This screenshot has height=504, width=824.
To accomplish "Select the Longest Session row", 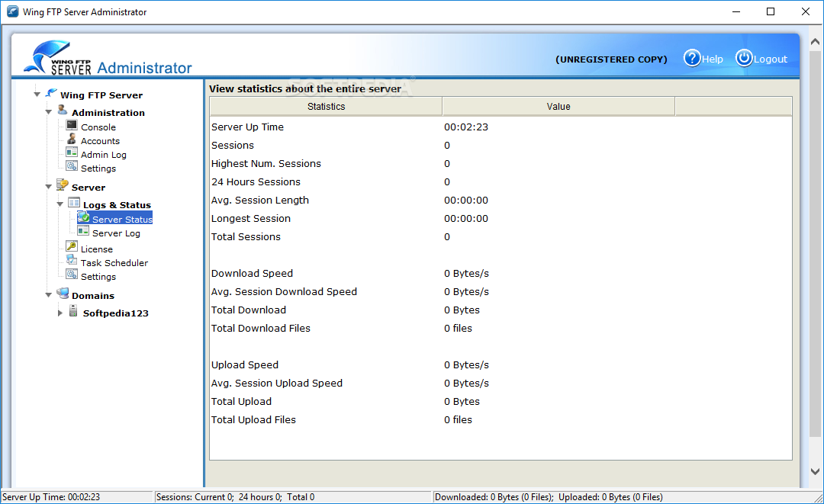I will tap(501, 219).
